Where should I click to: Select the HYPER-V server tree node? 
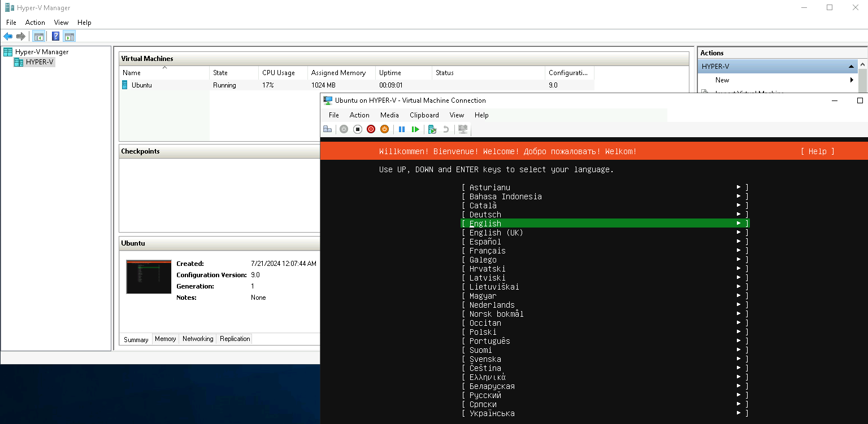[40, 62]
